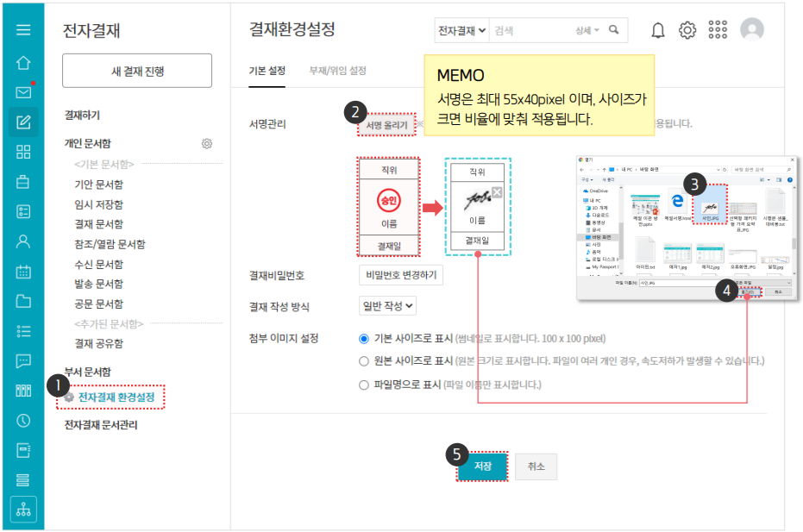Image resolution: width=803 pixels, height=532 pixels.
Task: Click the user profile avatar
Action: click(x=752, y=30)
